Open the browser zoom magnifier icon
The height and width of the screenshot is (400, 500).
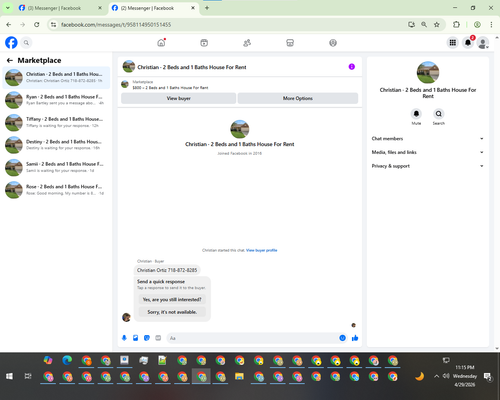(424, 25)
